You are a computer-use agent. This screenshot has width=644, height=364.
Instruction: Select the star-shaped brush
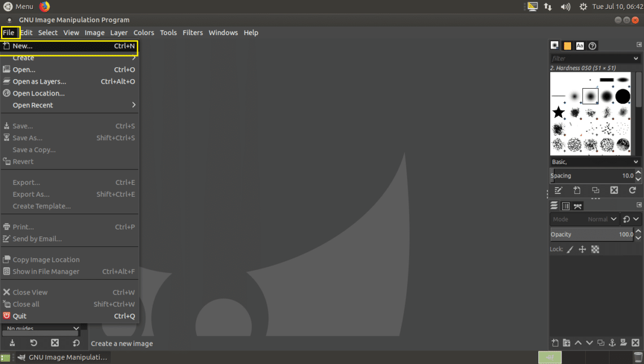point(558,112)
